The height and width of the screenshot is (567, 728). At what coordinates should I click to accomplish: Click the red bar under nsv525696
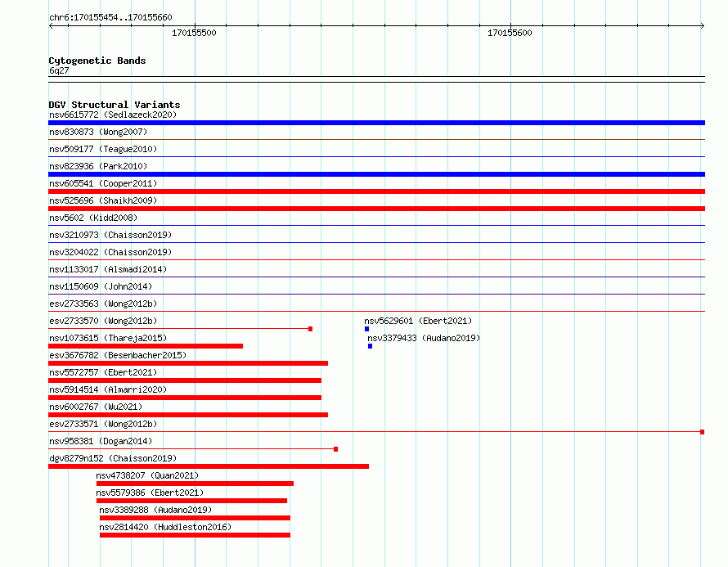point(376,209)
